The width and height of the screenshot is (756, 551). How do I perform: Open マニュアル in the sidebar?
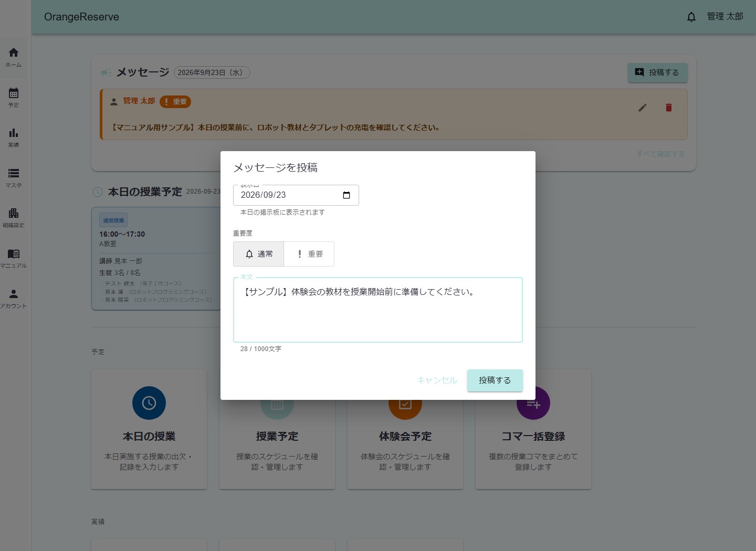[x=14, y=258]
